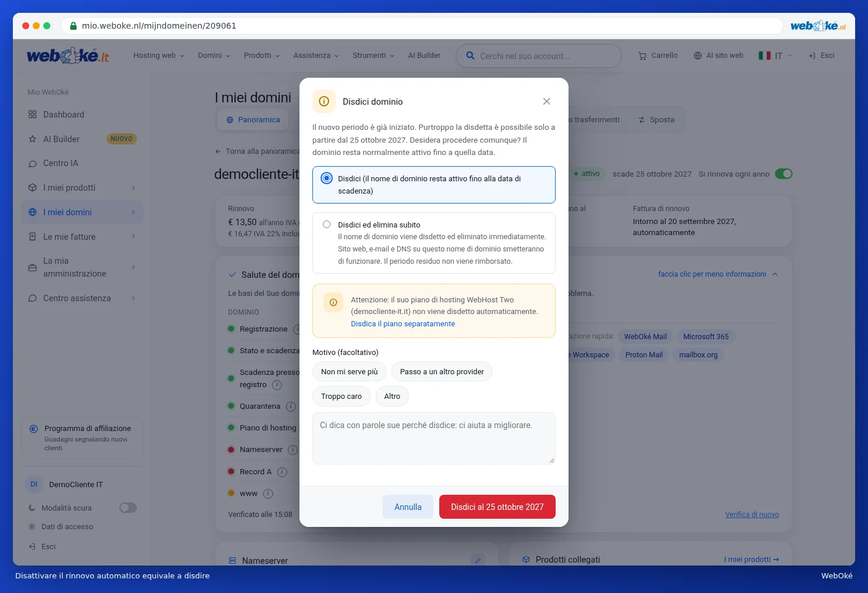The image size is (868, 593).
Task: Toggle the Si rinnova ogni anno switch
Action: click(784, 174)
